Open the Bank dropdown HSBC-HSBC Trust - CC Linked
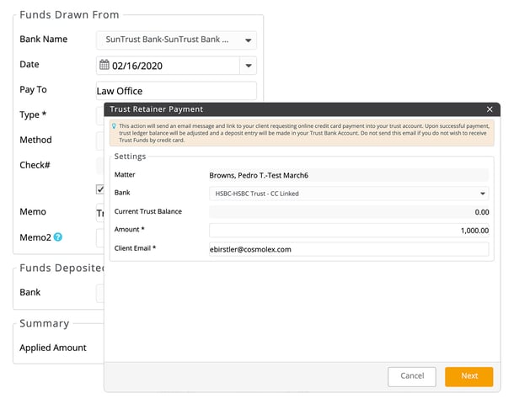Viewport: 514px width, 420px height. 349,194
